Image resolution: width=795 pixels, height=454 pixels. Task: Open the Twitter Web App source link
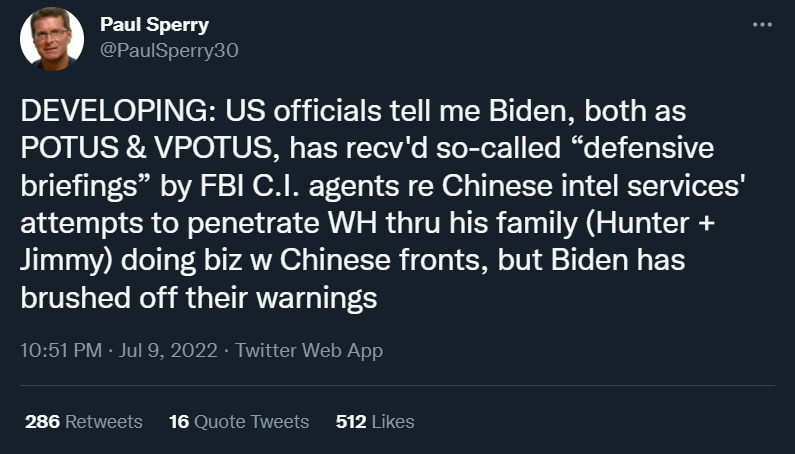[309, 351]
